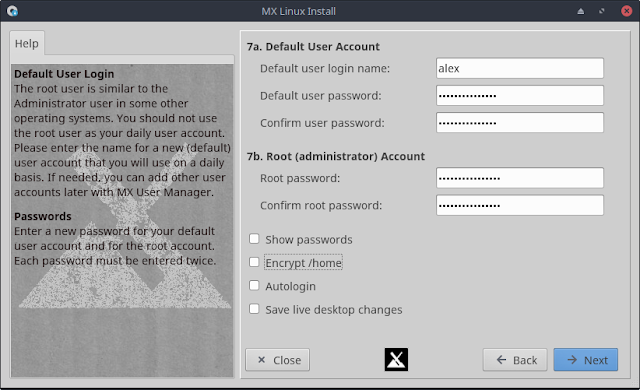This screenshot has height=390, width=640.
Task: Click the keep-above triangle icon in title bar
Action: [x=580, y=11]
